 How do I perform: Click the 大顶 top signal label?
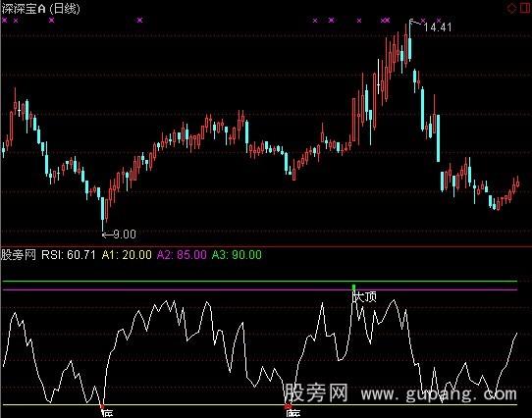[365, 297]
